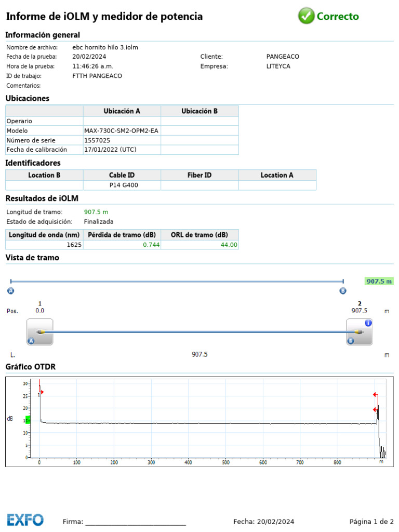Click the 'Operario' row label
The width and height of the screenshot is (399, 532).
[x=19, y=121]
